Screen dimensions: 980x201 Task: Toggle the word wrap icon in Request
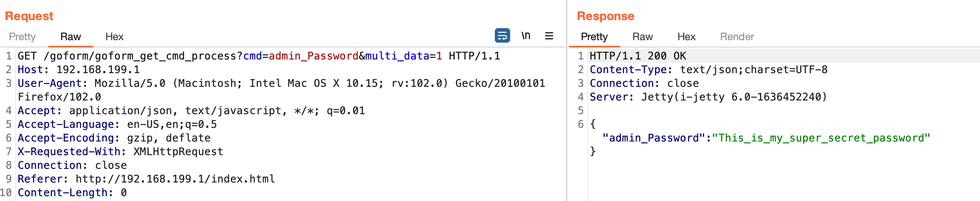(502, 36)
